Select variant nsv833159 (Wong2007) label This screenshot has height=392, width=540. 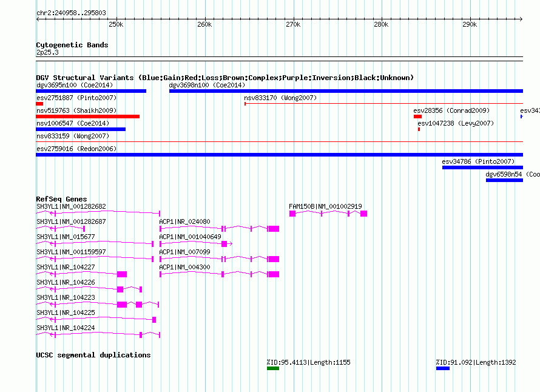[73, 136]
